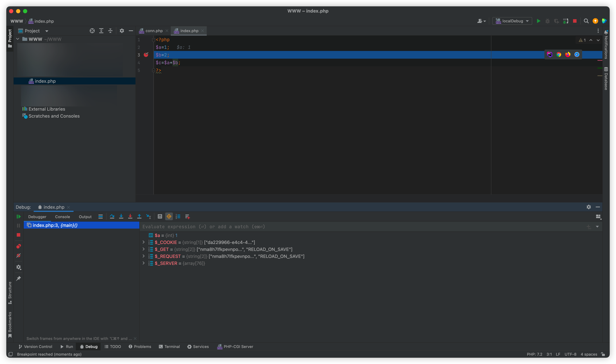The width and height of the screenshot is (616, 364).
Task: Collapse the WWW root folder
Action: pyautogui.click(x=18, y=39)
